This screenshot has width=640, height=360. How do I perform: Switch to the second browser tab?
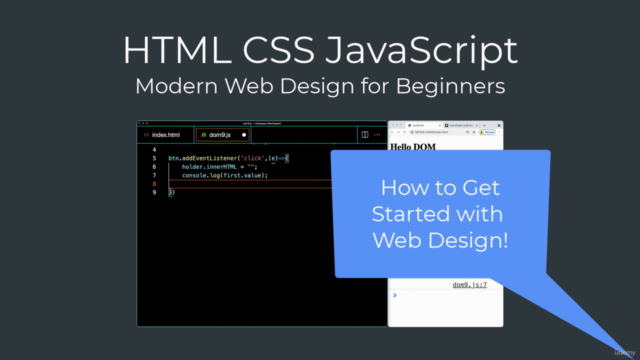tap(461, 125)
